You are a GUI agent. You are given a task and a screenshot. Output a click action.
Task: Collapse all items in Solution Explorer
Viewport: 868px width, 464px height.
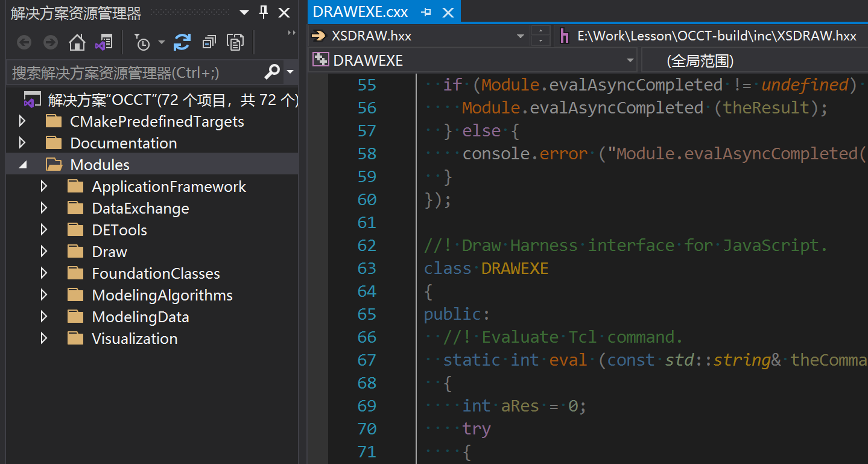209,42
